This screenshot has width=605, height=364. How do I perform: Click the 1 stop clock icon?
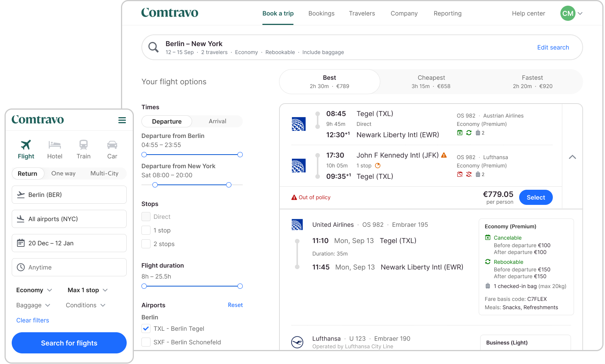tap(377, 166)
